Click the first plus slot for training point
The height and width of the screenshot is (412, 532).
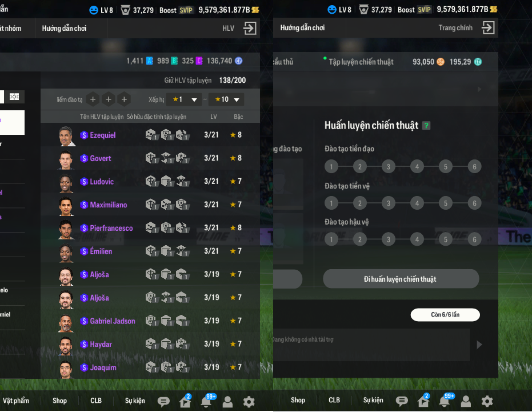click(x=93, y=99)
